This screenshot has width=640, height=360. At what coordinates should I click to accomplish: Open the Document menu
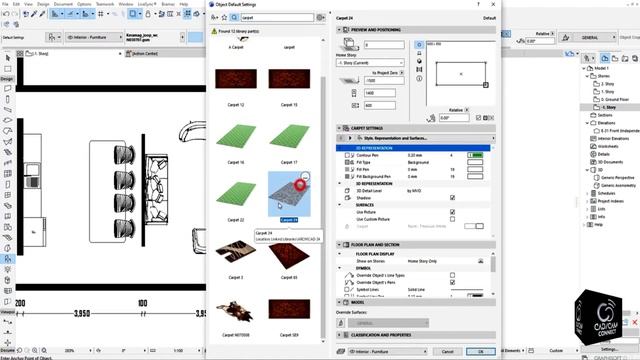tap(63, 4)
